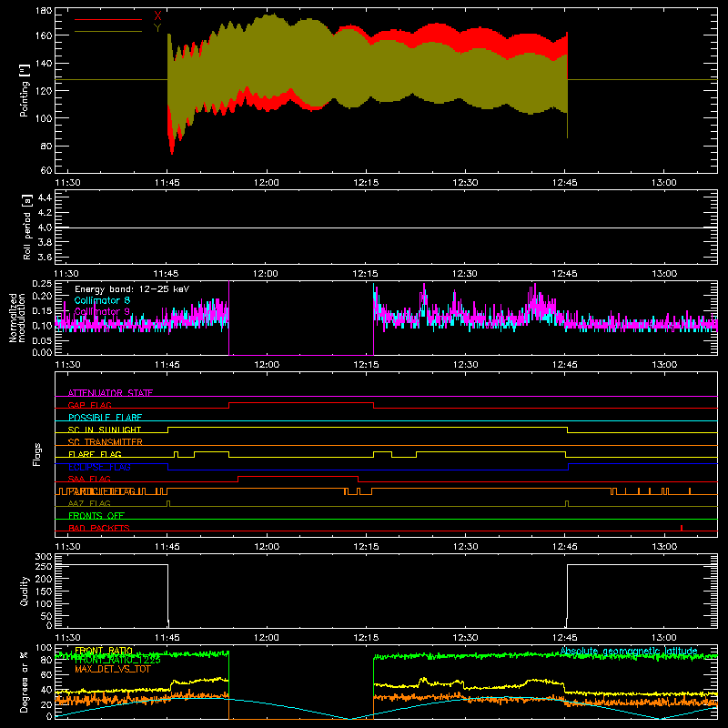This screenshot has height=728, width=728.
Task: Click the Absolute geomagnetic latitude label
Action: click(629, 652)
